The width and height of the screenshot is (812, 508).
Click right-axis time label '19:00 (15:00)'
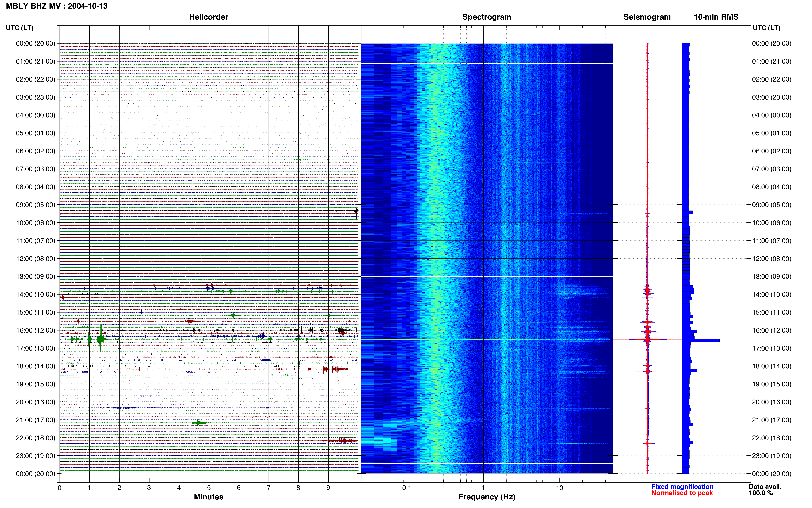(x=772, y=384)
